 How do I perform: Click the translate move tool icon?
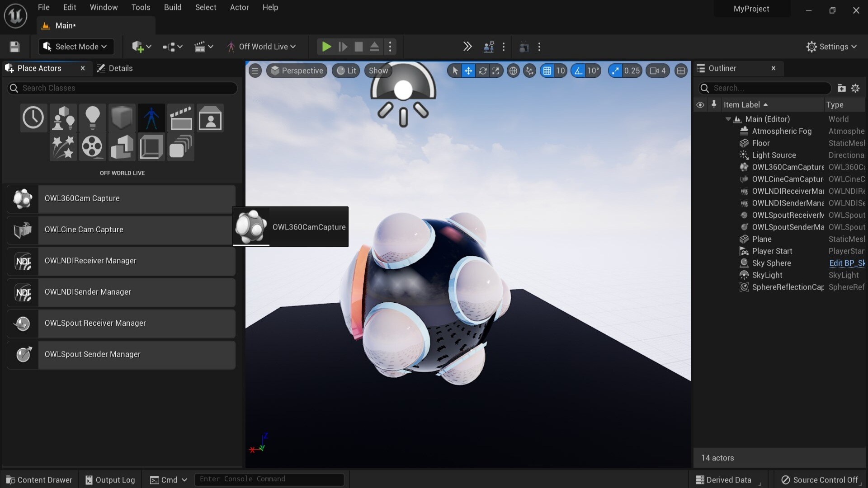468,70
